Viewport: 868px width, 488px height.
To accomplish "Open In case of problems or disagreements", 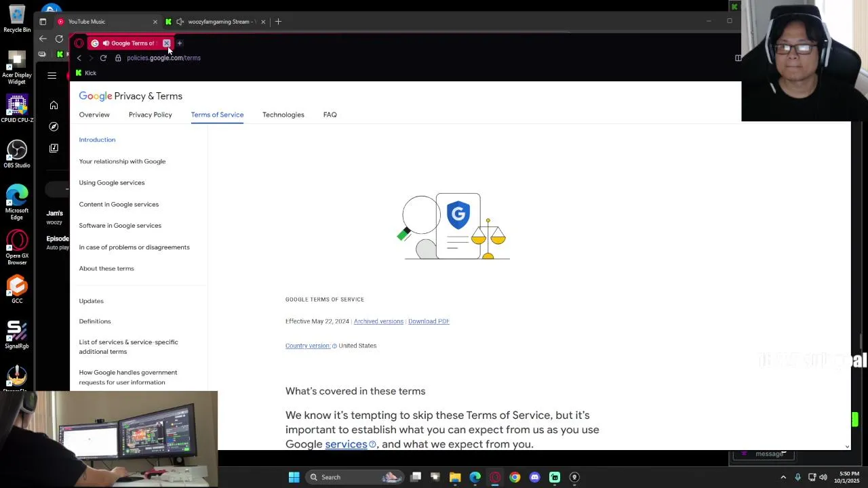I will click(x=134, y=247).
